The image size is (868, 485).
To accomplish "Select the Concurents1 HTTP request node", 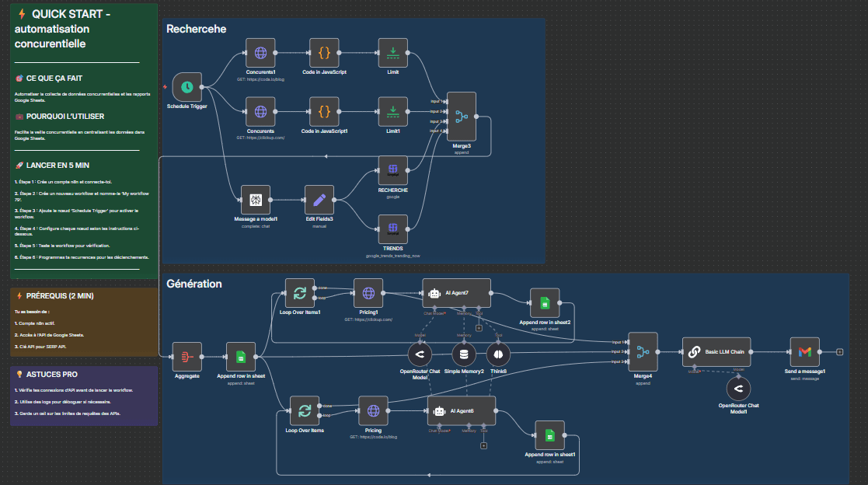I will 261,53.
